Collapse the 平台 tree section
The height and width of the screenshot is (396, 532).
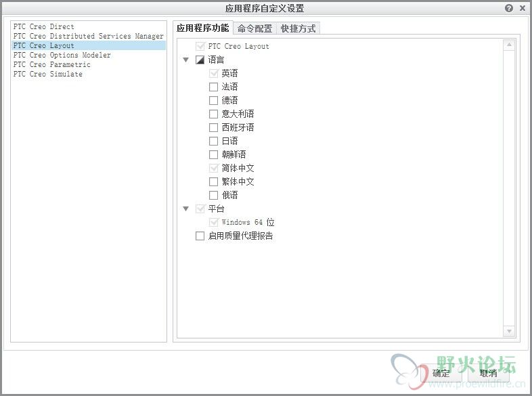pyautogui.click(x=185, y=208)
